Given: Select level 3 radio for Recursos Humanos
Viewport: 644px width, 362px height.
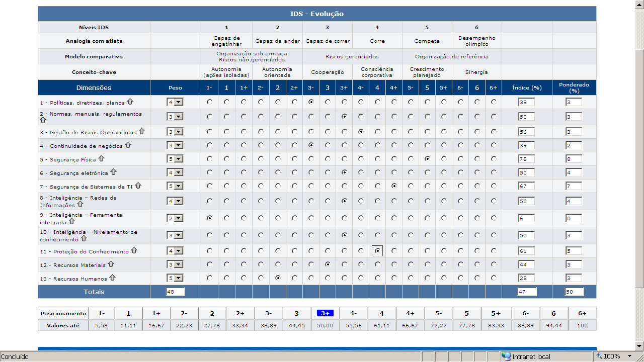Looking at the screenshot, I should tap(328, 278).
